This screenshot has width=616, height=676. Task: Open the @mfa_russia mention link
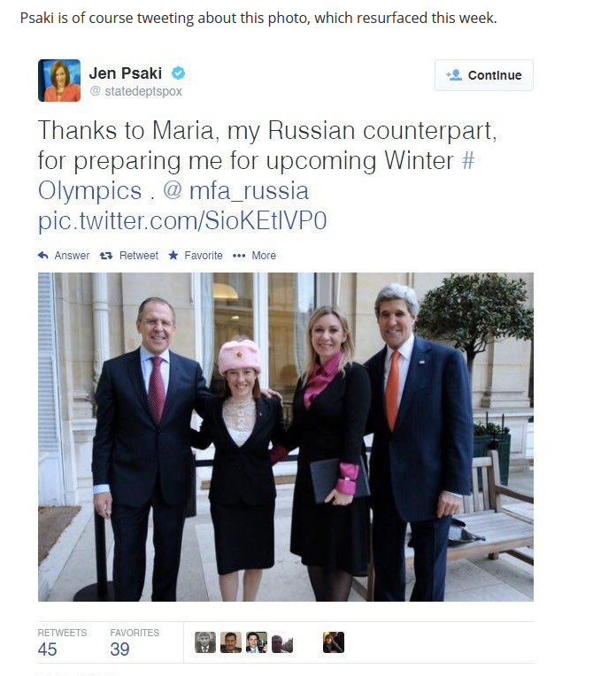pyautogui.click(x=236, y=190)
